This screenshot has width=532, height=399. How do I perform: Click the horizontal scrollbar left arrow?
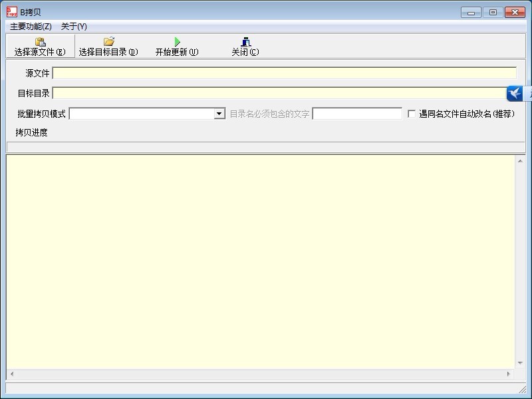[11, 374]
